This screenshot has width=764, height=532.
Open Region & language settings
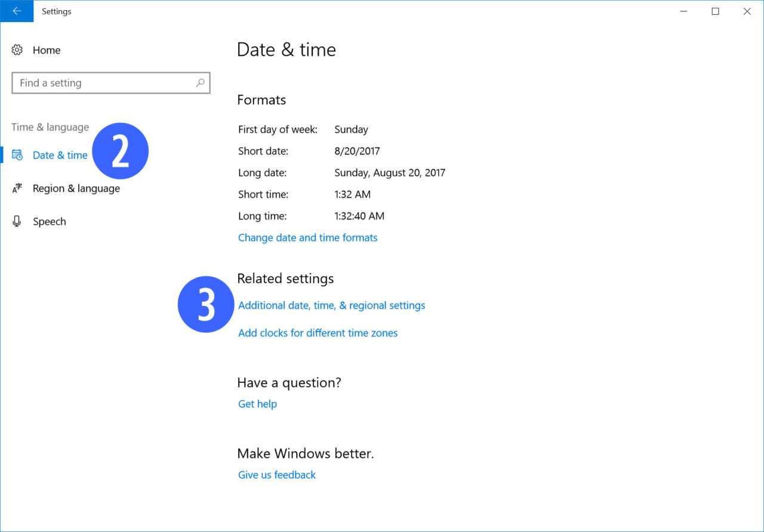(76, 188)
